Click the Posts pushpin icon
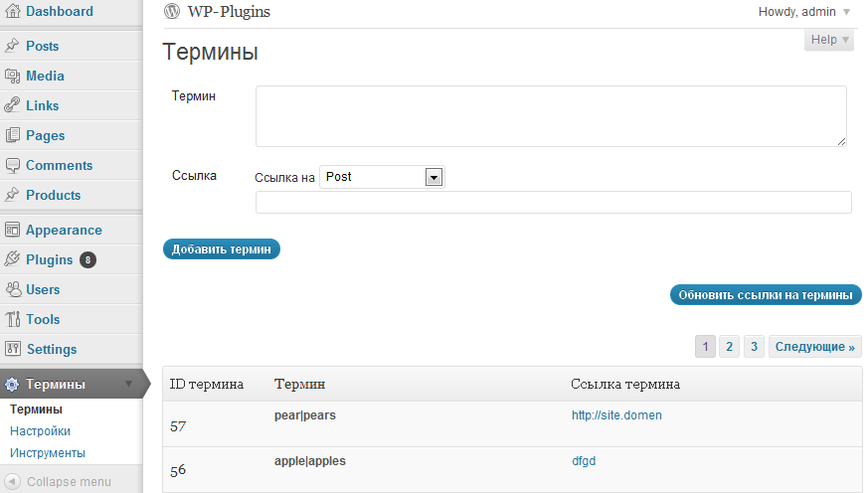Image resolution: width=868 pixels, height=493 pixels. click(x=12, y=46)
